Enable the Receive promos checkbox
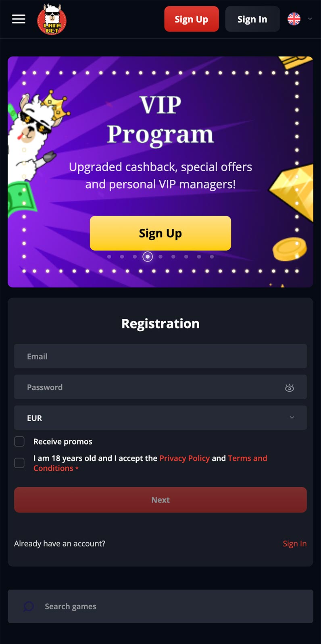 [x=19, y=441]
